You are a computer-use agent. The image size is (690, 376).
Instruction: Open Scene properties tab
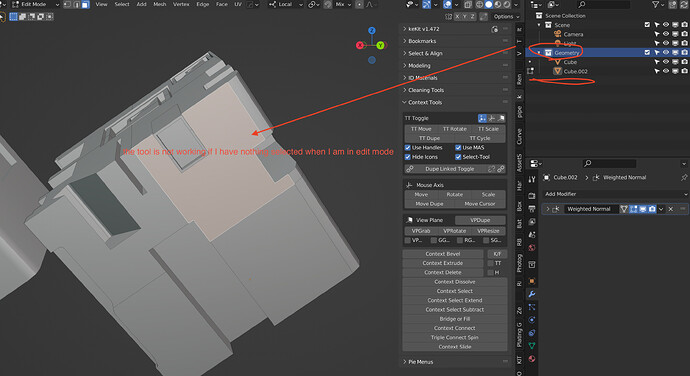(532, 235)
